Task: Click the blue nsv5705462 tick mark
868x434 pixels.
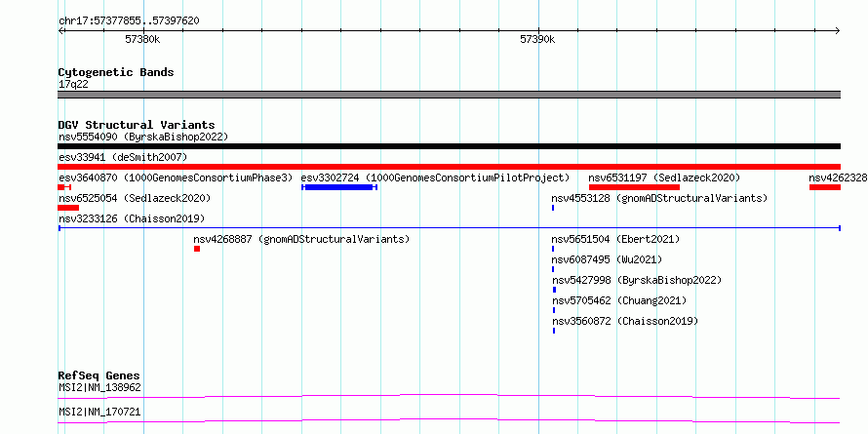Action: (x=554, y=310)
